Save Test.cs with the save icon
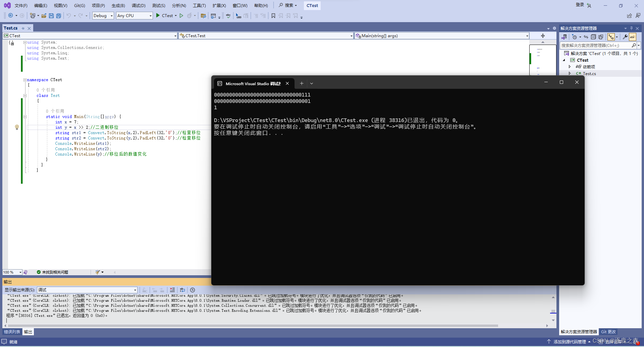Viewport: 644px width, 347px height. click(x=51, y=15)
